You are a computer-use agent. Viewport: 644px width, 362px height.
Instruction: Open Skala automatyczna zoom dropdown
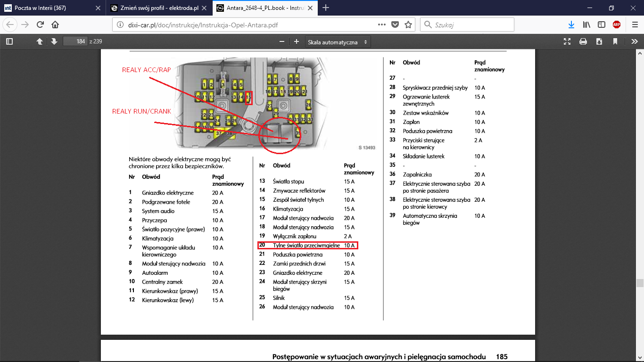click(x=338, y=42)
